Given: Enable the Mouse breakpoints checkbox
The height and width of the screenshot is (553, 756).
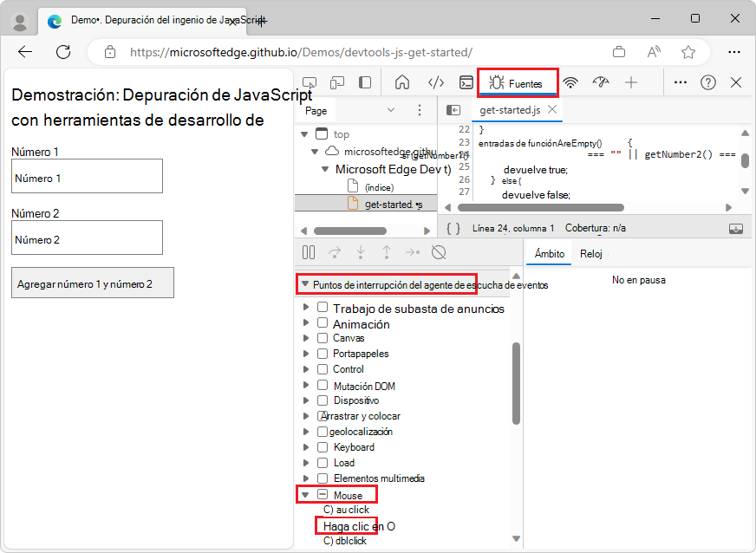Looking at the screenshot, I should click(x=321, y=494).
